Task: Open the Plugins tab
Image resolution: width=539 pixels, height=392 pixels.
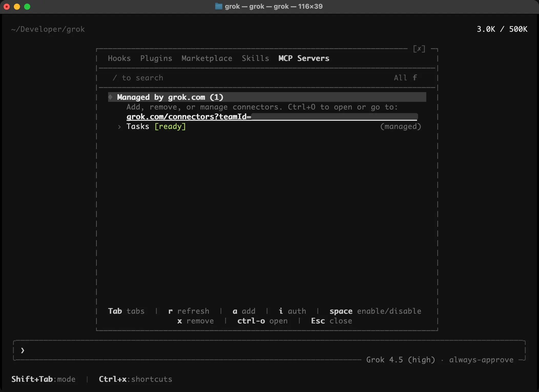Action: click(x=156, y=58)
